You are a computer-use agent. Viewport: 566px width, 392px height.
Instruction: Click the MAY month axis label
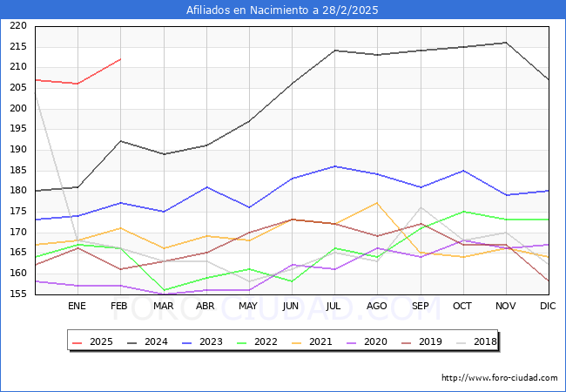click(248, 306)
